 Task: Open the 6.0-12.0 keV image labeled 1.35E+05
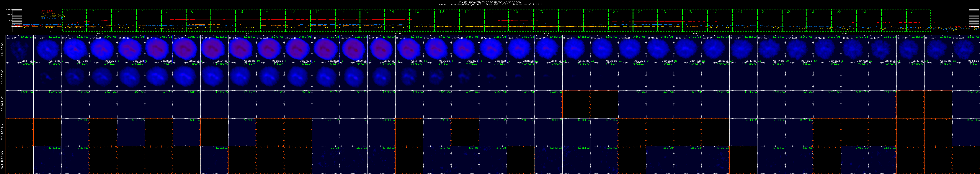[x=353, y=77]
